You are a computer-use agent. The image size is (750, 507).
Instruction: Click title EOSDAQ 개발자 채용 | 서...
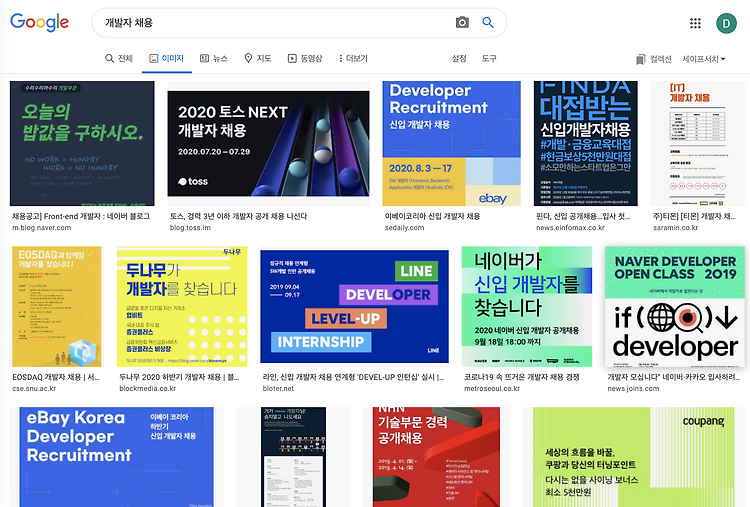coord(55,377)
